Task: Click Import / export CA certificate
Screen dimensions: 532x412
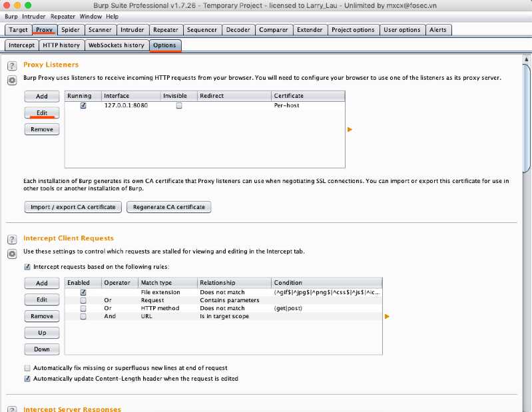Action: (73, 207)
